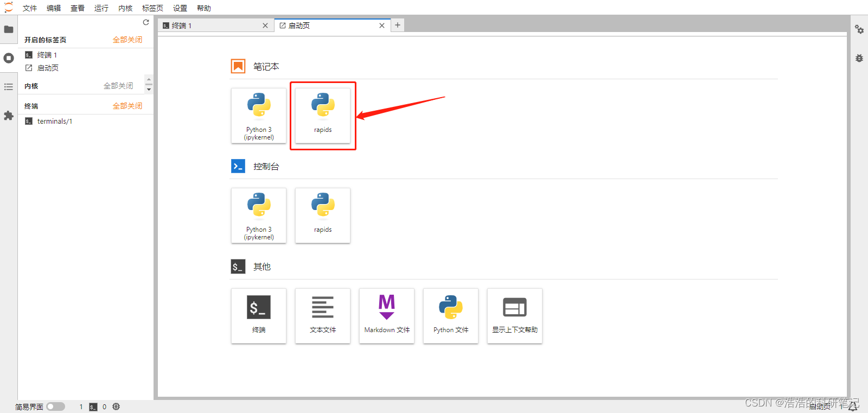868x413 pixels.
Task: Select the terminals/1 entry
Action: 86,121
